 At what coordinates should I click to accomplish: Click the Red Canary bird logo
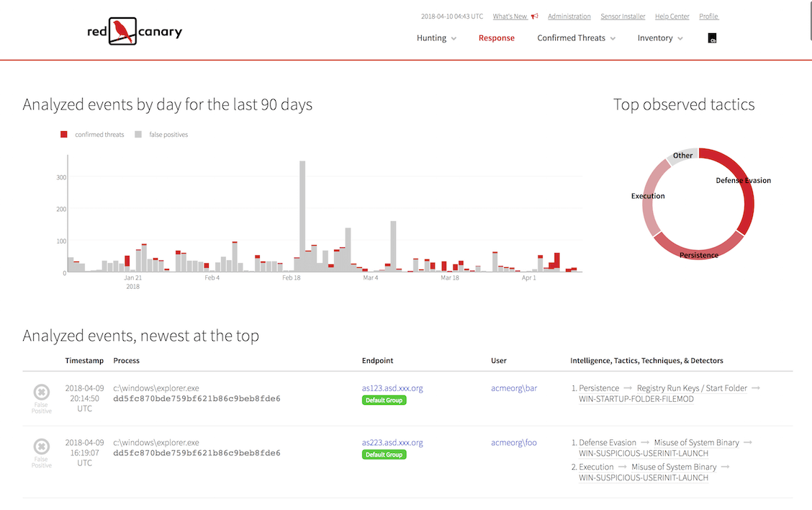point(123,32)
